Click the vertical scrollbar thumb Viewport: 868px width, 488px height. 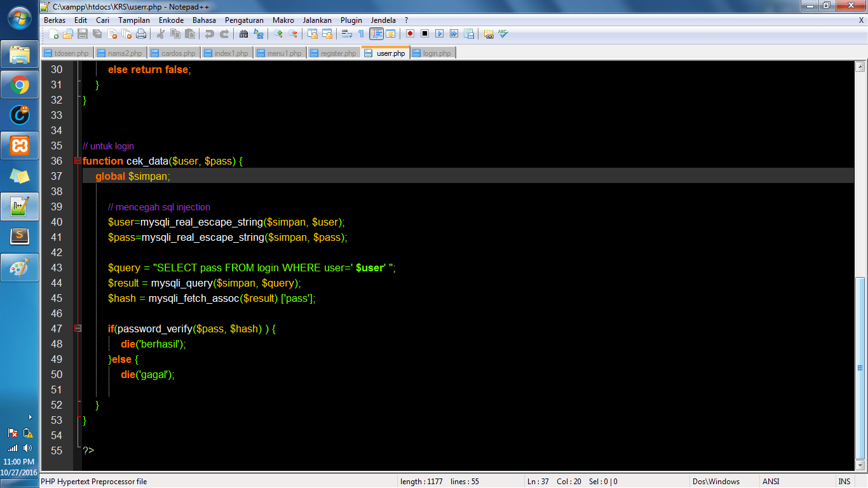coord(860,368)
